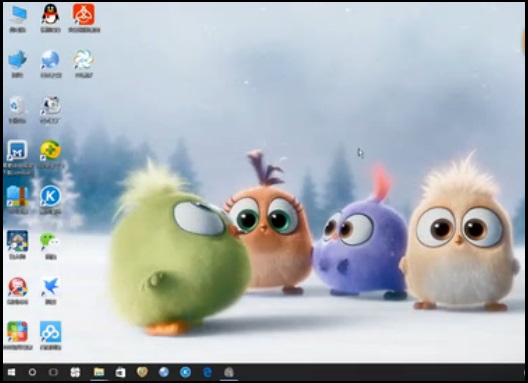Open the blue Network desktop icon
Image resolution: width=528 pixels, height=383 pixels.
tap(18, 60)
